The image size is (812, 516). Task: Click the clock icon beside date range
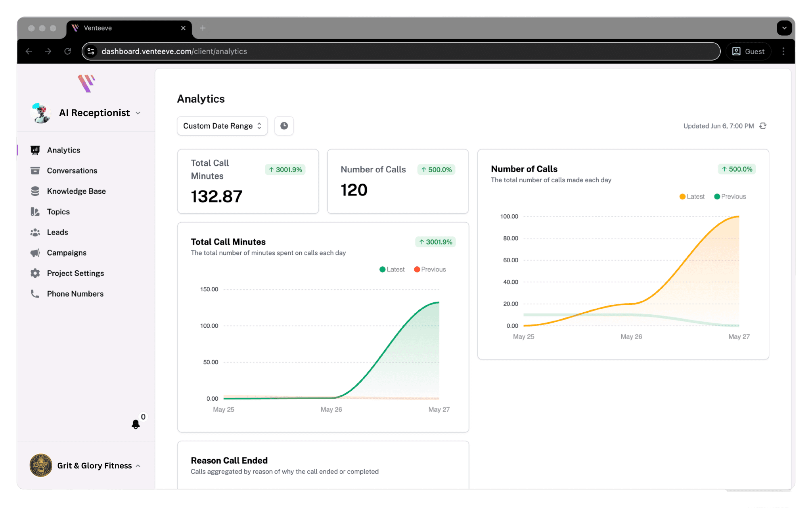284,126
